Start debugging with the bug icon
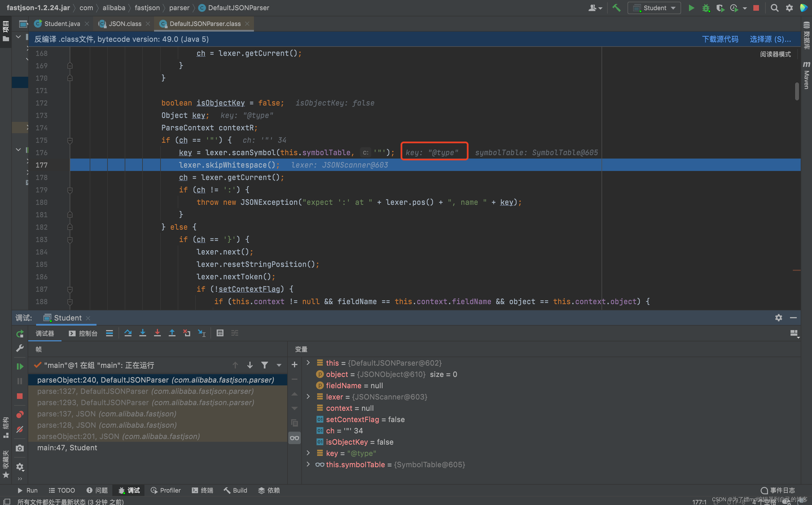The image size is (812, 505). (x=705, y=8)
